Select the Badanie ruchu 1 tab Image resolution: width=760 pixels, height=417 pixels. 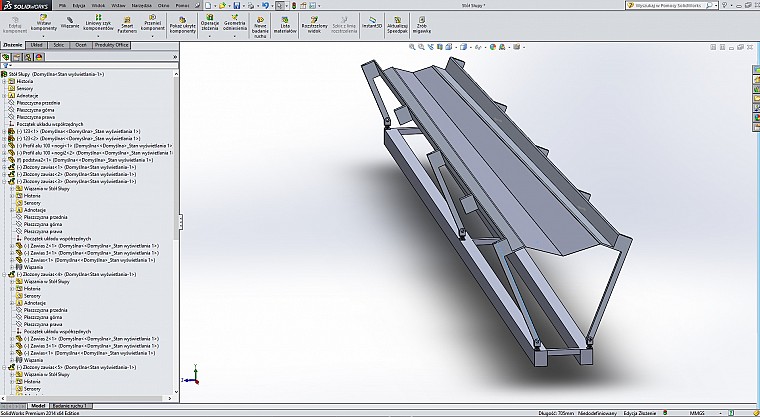[69, 405]
